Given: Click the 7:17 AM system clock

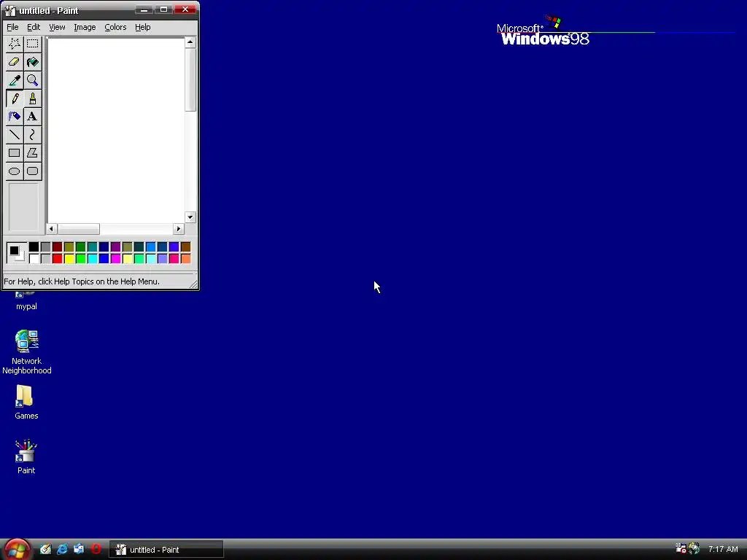Looking at the screenshot, I should pyautogui.click(x=723, y=549).
